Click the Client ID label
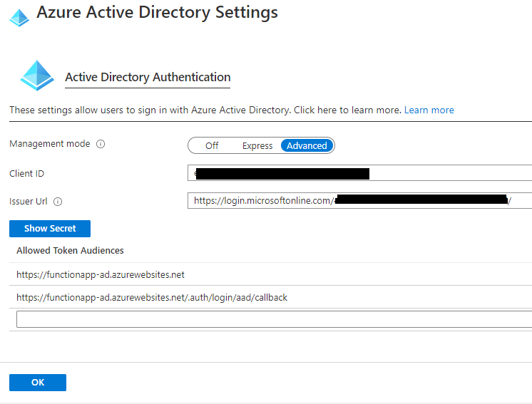 point(26,174)
